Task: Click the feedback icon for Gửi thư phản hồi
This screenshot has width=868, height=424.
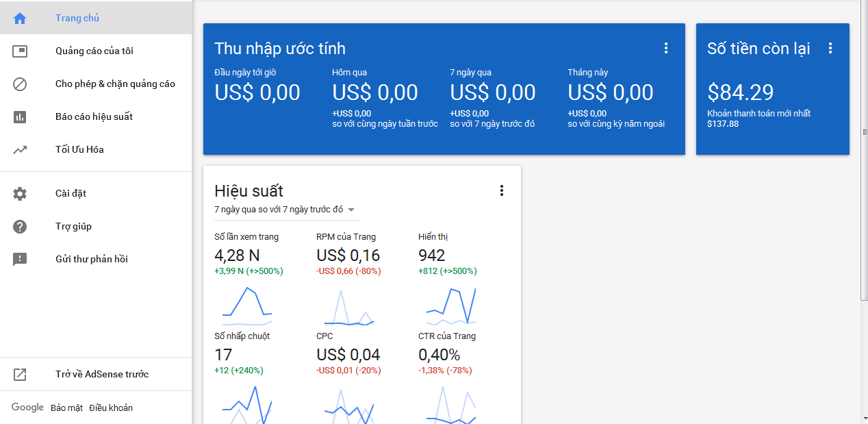Action: pos(20,260)
